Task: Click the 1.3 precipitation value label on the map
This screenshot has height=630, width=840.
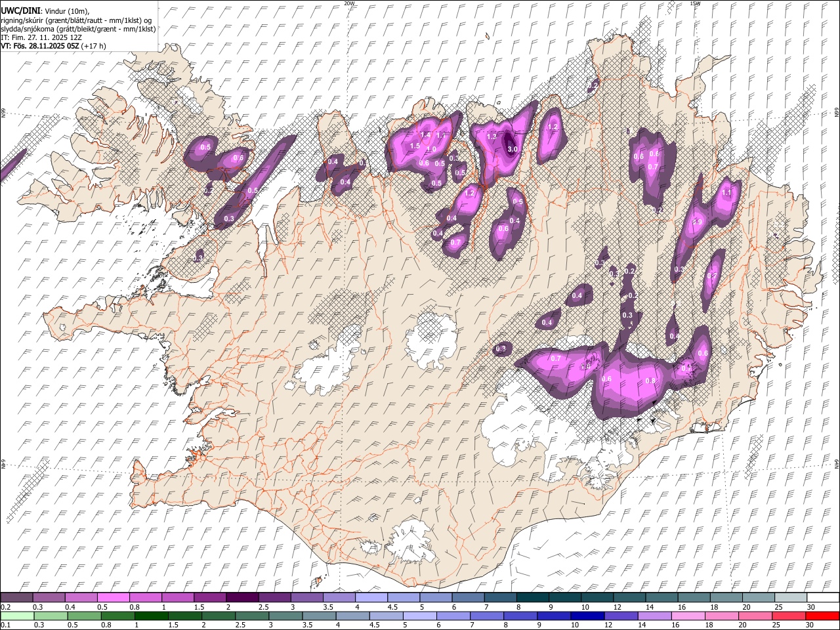Action: [x=492, y=136]
